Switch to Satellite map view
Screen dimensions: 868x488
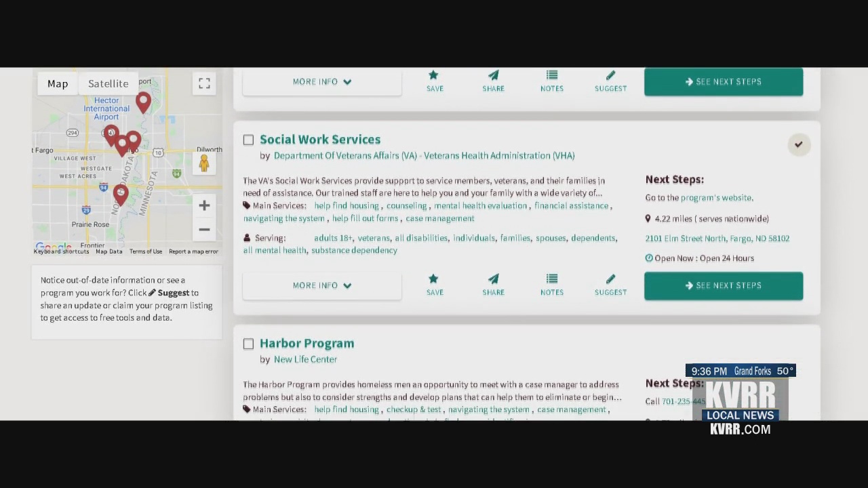coord(108,83)
